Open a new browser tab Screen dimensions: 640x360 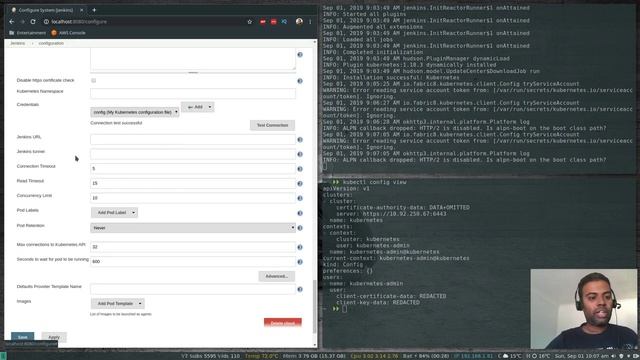pos(94,10)
